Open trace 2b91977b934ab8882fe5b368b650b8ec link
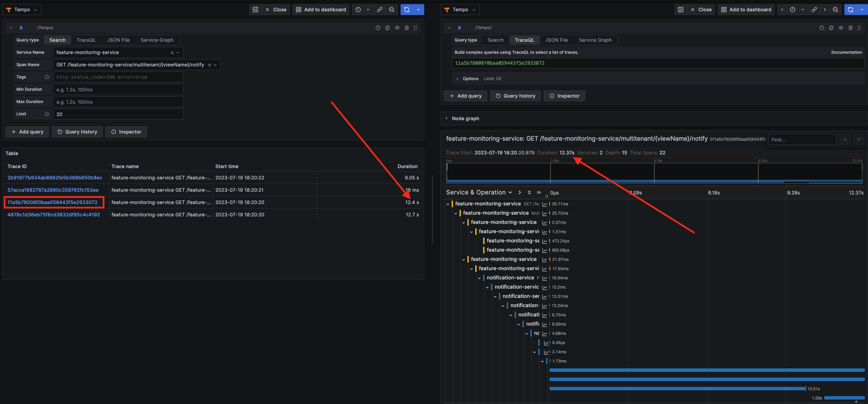868x404 pixels. pyautogui.click(x=54, y=178)
